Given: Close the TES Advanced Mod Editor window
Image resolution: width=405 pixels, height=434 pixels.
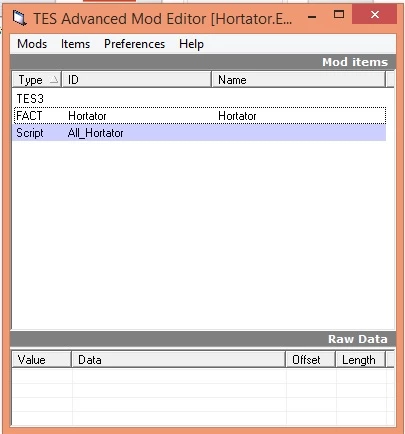Looking at the screenshot, I should coord(375,14).
